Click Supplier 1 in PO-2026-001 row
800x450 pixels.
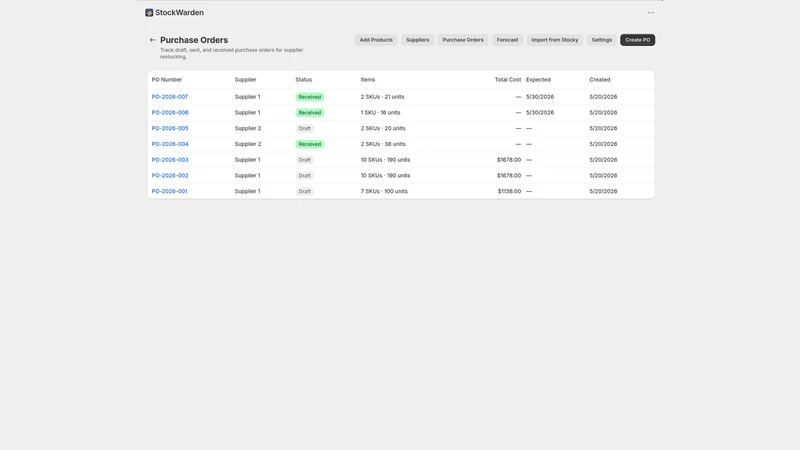tap(247, 191)
